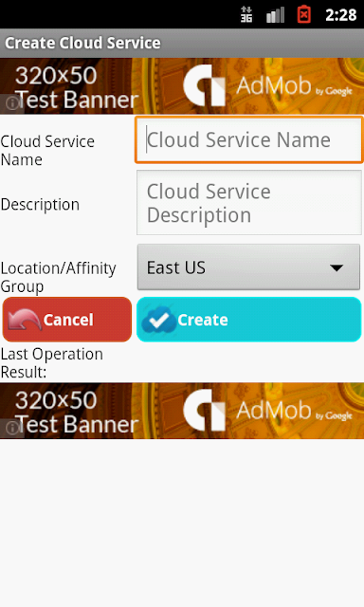Tap the 'Description' label
Image resolution: width=364 pixels, height=607 pixels.
coord(40,205)
